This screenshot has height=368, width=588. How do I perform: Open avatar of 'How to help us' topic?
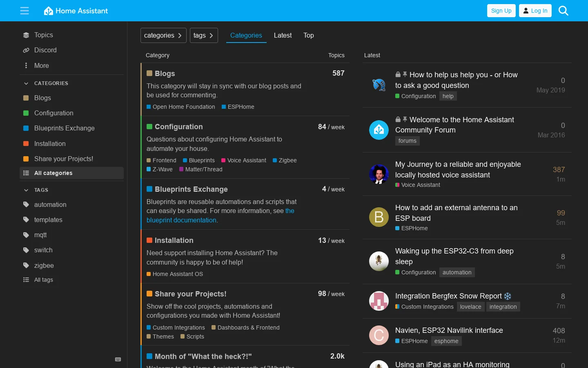click(379, 85)
